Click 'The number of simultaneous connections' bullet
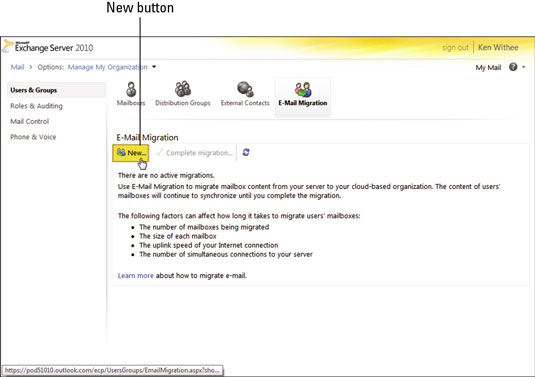 [x=226, y=255]
